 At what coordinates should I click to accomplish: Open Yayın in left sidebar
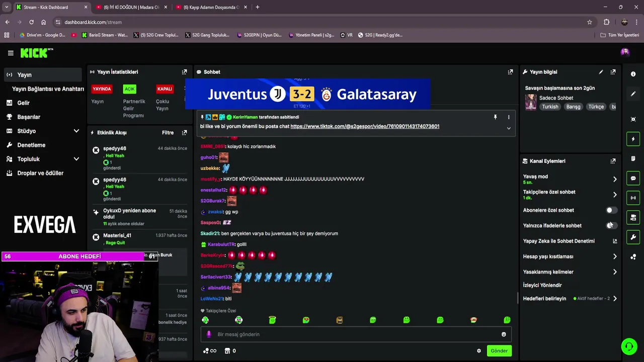[x=42, y=75]
